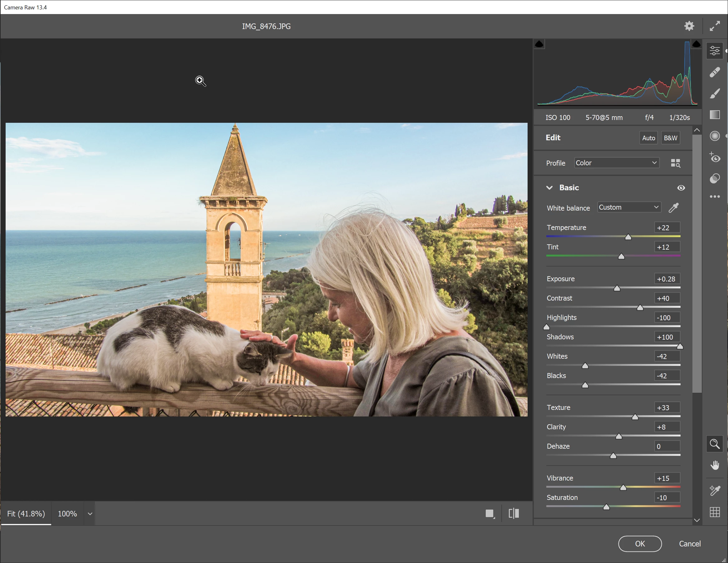
Task: Click the Auto edit button
Action: [648, 138]
